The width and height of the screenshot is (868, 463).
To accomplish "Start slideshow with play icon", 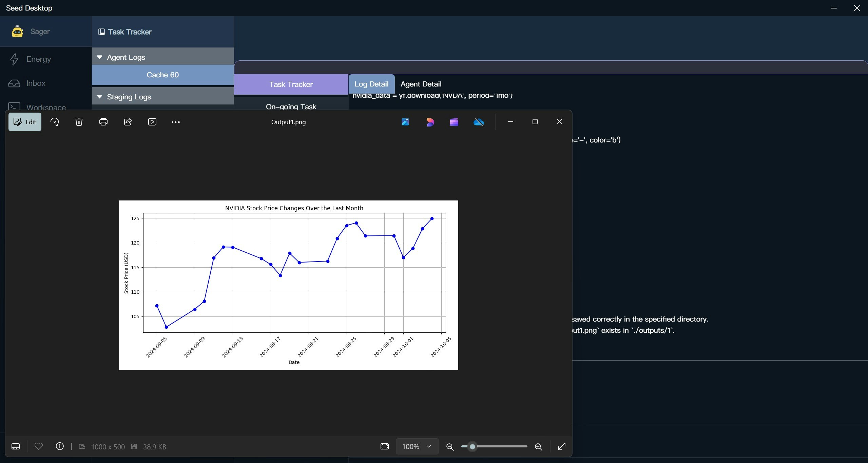I will pos(152,122).
